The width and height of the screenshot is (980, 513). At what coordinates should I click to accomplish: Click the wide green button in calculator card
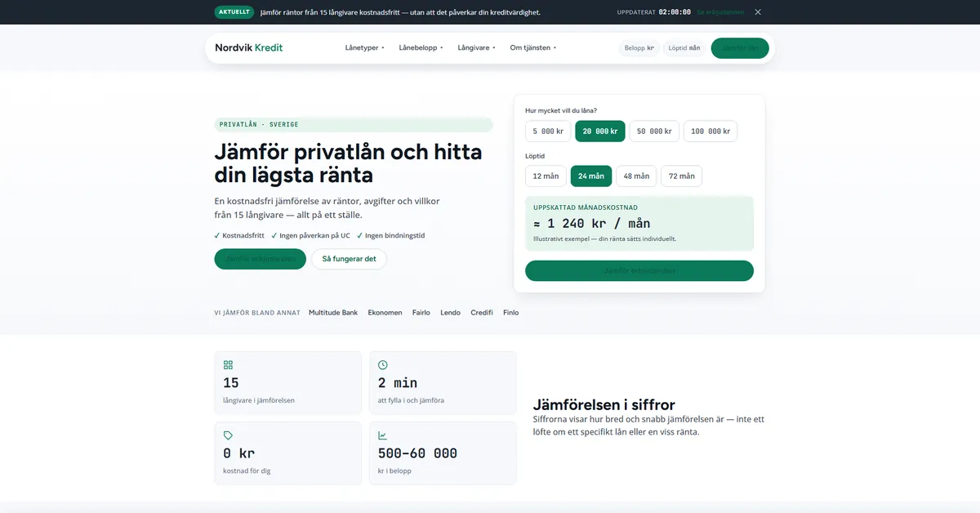639,270
